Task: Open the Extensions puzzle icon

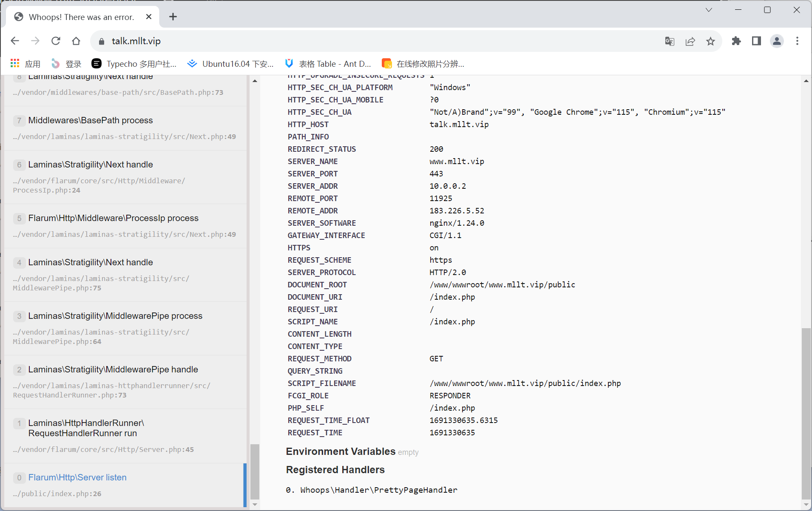Action: (736, 41)
